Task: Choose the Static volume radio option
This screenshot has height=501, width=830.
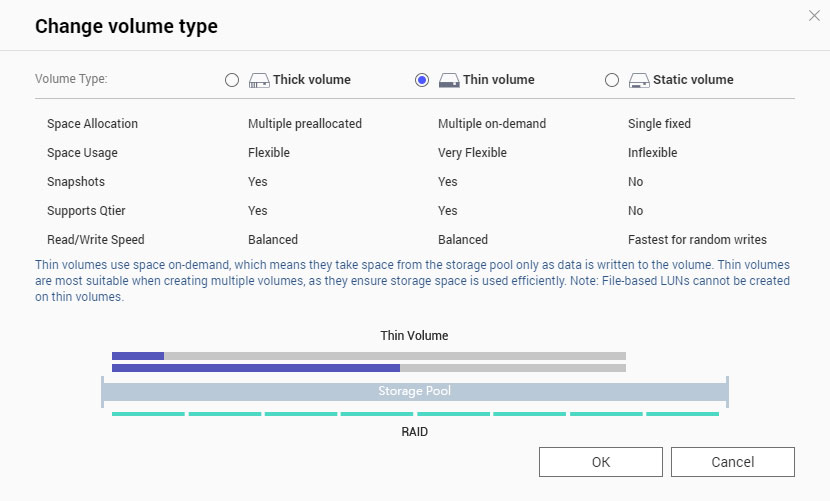Action: pyautogui.click(x=612, y=80)
